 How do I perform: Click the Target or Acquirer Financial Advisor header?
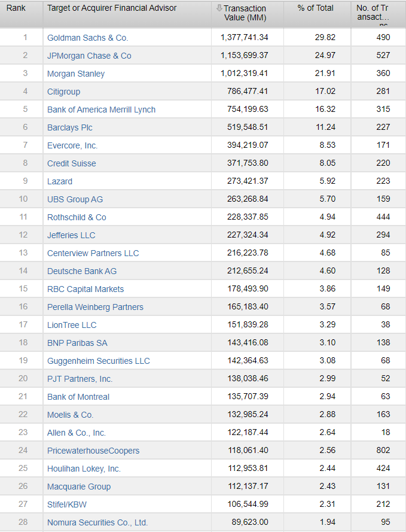point(112,8)
